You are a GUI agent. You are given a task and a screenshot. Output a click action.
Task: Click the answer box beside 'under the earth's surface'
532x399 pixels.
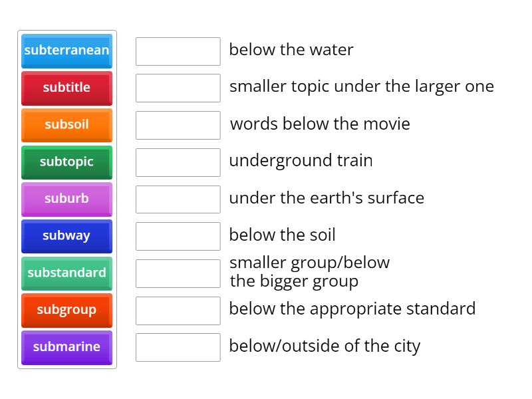tap(178, 199)
